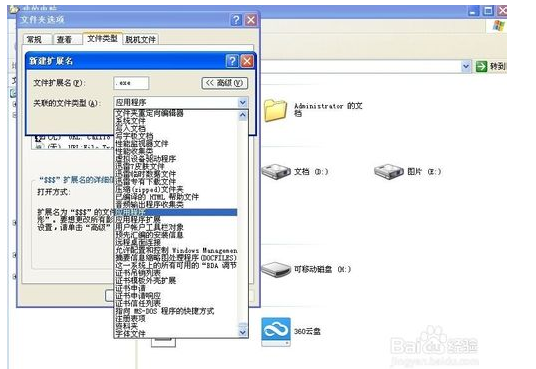Click the << 高级 button
536x369 pixels.
pos(225,83)
